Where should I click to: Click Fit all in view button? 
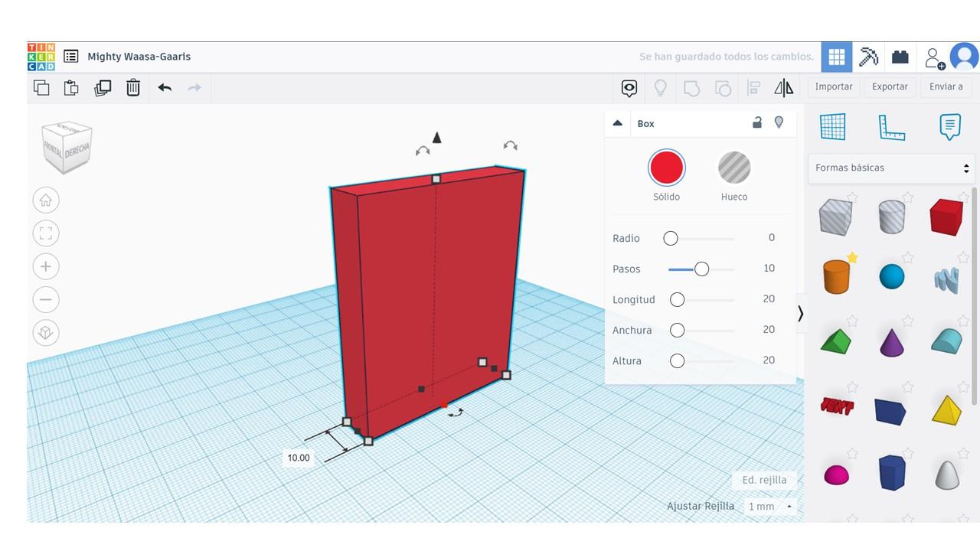click(x=46, y=233)
